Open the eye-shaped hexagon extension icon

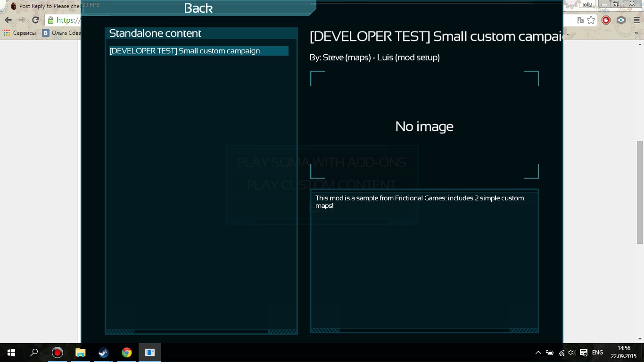pyautogui.click(x=621, y=20)
